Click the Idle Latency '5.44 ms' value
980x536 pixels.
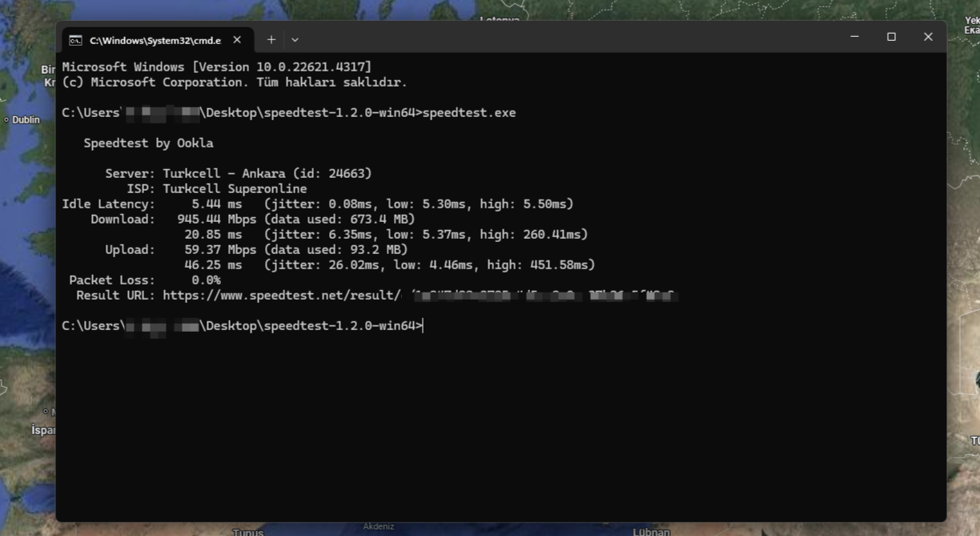[216, 204]
